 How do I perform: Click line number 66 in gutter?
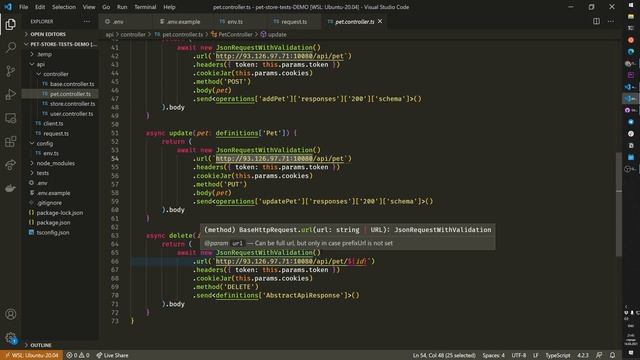point(115,261)
